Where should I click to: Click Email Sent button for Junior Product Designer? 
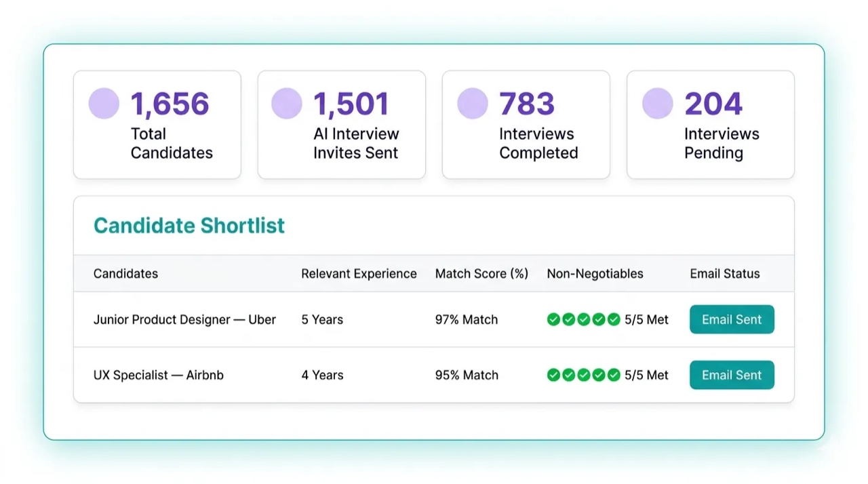click(x=732, y=319)
